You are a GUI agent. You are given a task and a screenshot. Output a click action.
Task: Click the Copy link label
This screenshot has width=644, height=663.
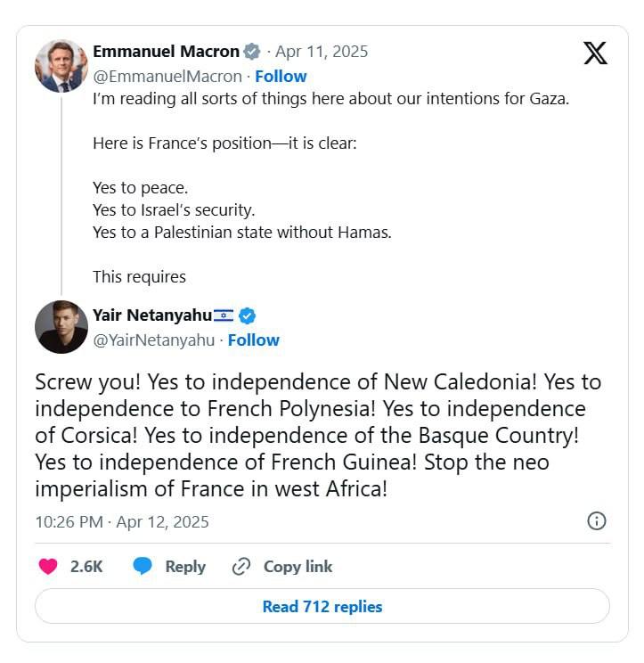298,567
